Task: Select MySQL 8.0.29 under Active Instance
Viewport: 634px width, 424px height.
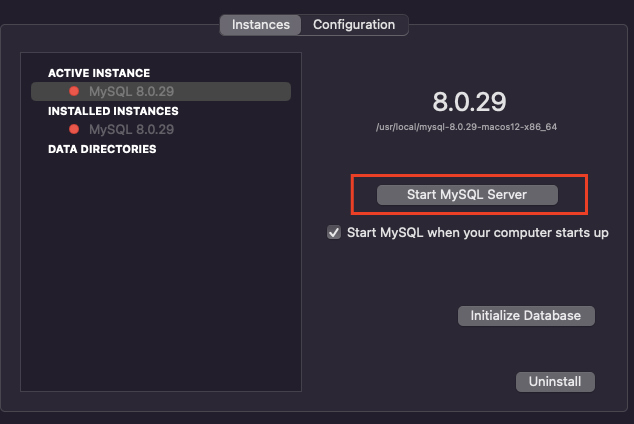Action: tap(161, 91)
